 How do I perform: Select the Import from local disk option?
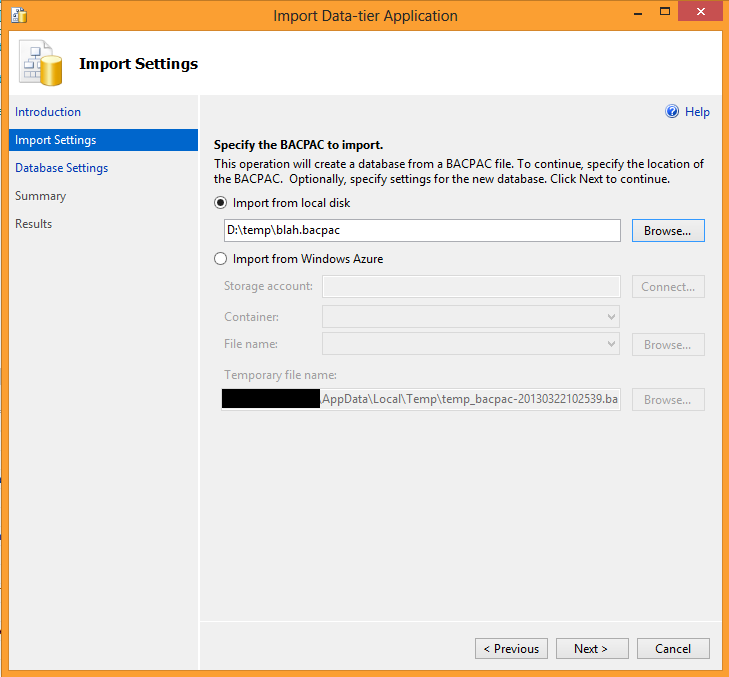point(221,203)
